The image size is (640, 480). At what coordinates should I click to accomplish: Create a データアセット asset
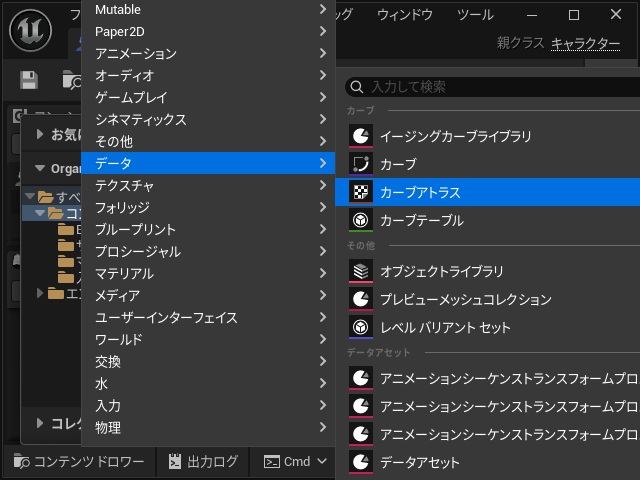tap(488, 462)
